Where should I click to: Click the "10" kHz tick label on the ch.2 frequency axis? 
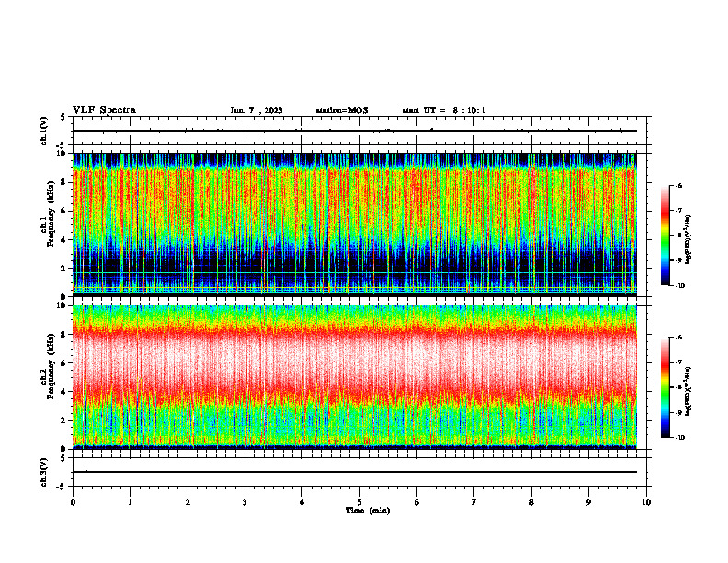pos(62,305)
